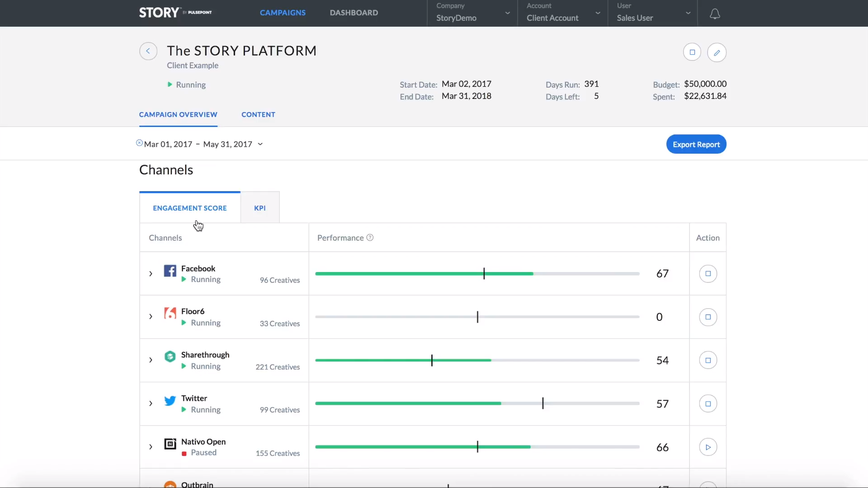
Task: Stop the Twitter channel
Action: pyautogui.click(x=708, y=404)
